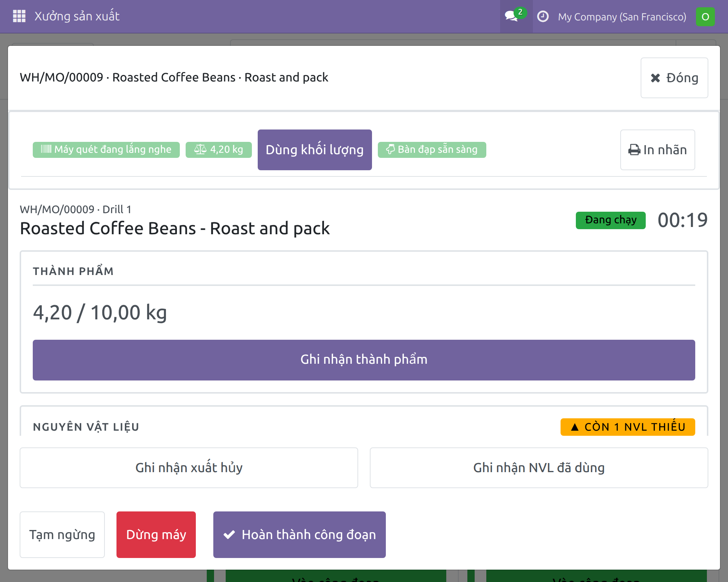Viewport: 728px width, 582px height.
Task: Click the Đang chạy status badge
Action: click(611, 220)
